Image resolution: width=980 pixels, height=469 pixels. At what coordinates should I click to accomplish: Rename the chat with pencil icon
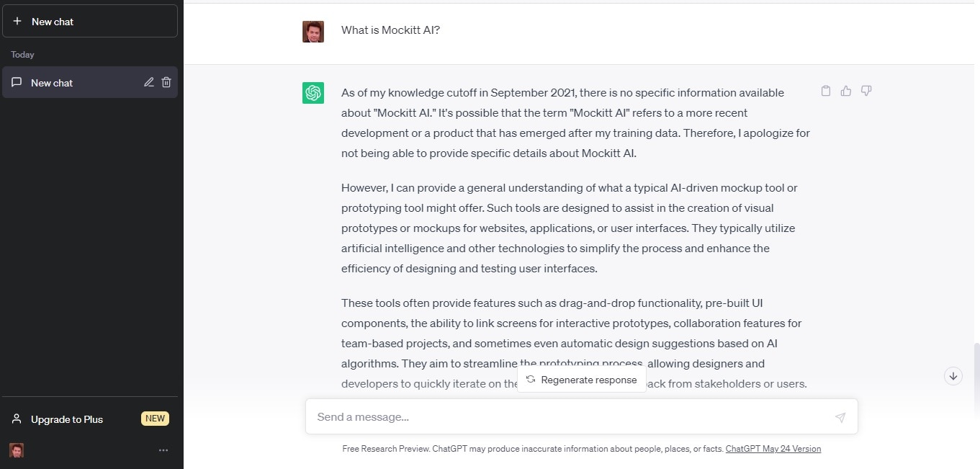pos(149,82)
